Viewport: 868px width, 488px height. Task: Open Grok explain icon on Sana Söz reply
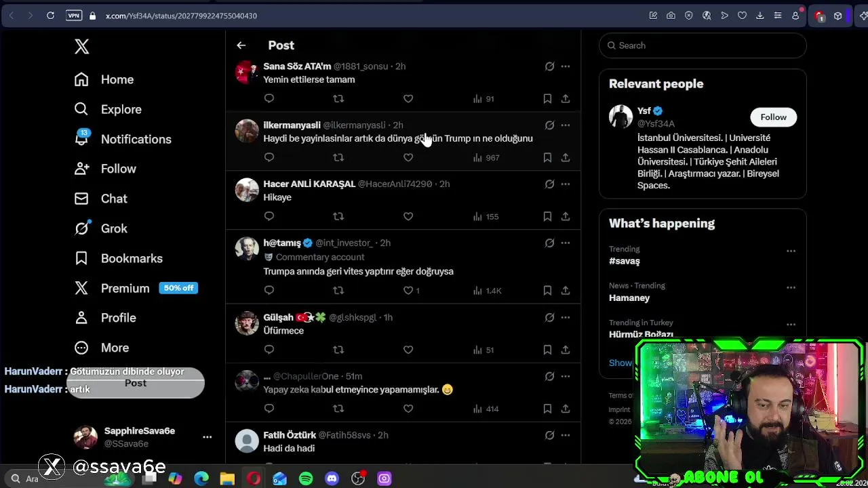(x=549, y=66)
